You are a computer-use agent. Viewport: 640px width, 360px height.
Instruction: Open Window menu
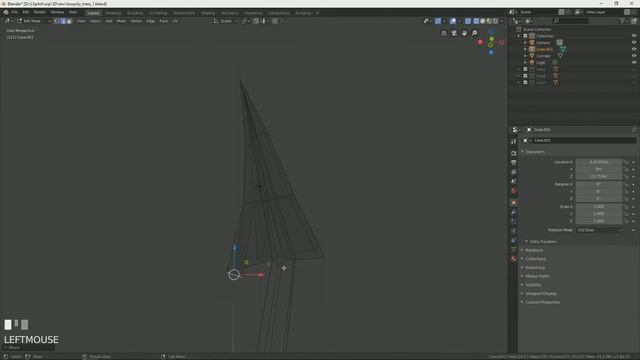coord(57,12)
